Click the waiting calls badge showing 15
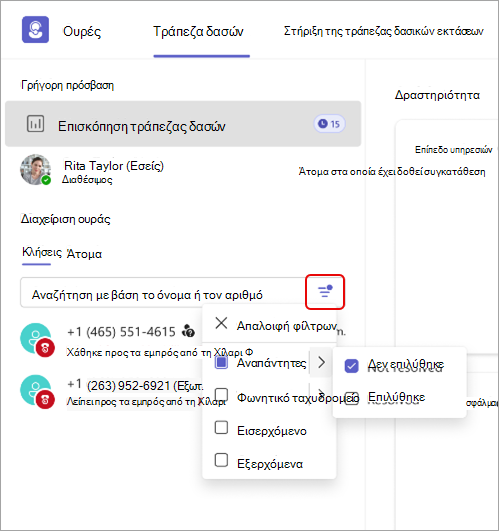This screenshot has width=499, height=531. (329, 124)
